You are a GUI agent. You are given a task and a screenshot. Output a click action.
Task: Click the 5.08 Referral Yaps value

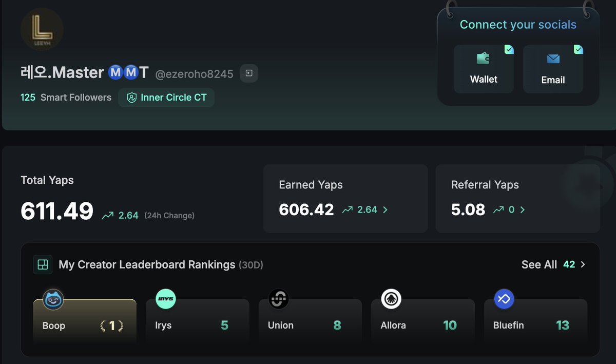tap(468, 209)
